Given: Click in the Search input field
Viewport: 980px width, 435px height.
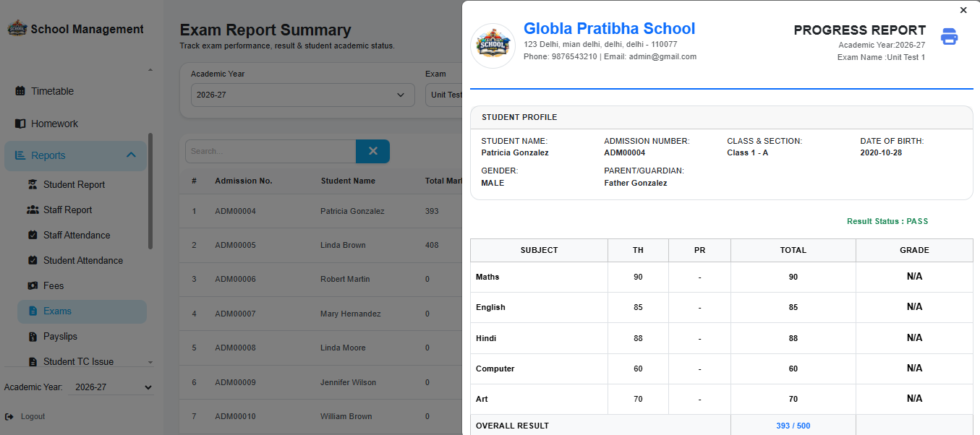Looking at the screenshot, I should click(270, 151).
